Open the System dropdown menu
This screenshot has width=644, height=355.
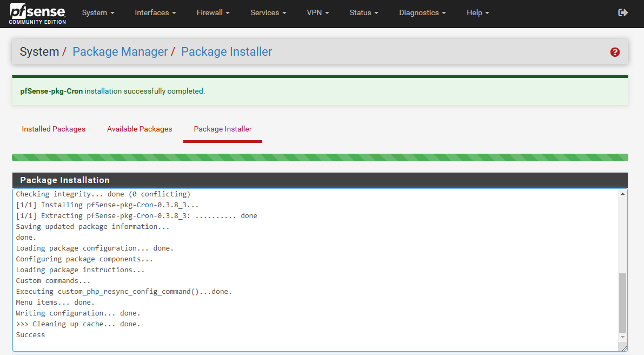(98, 13)
